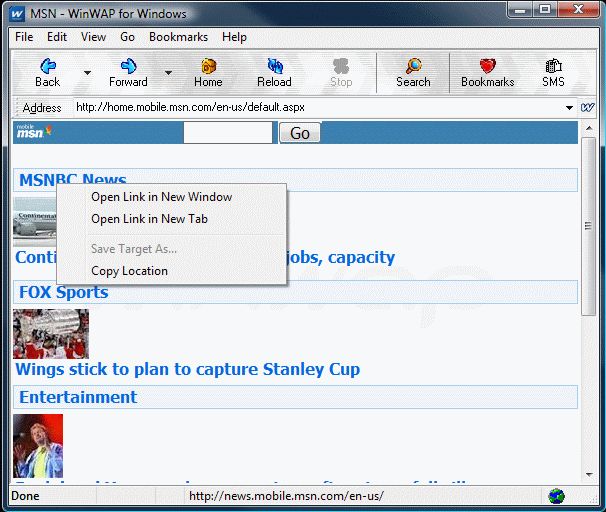Open Bookmarks from the toolbar
The height and width of the screenshot is (512, 606).
click(x=488, y=66)
